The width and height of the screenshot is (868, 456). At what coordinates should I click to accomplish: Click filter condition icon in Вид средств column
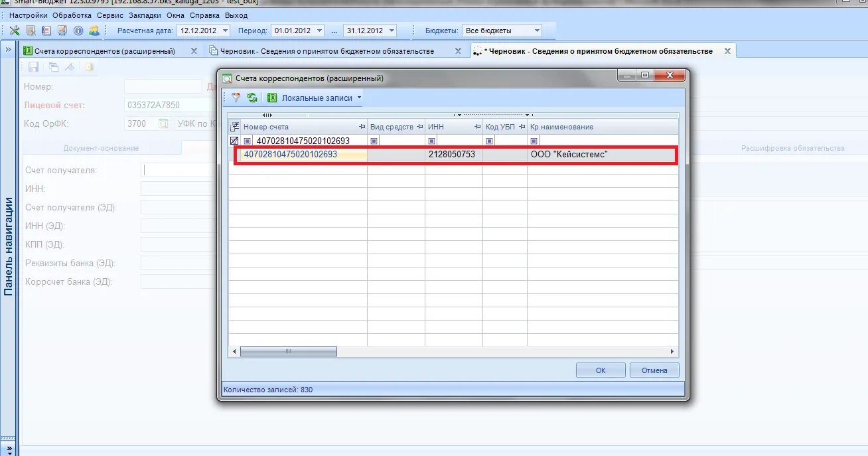pyautogui.click(x=374, y=141)
